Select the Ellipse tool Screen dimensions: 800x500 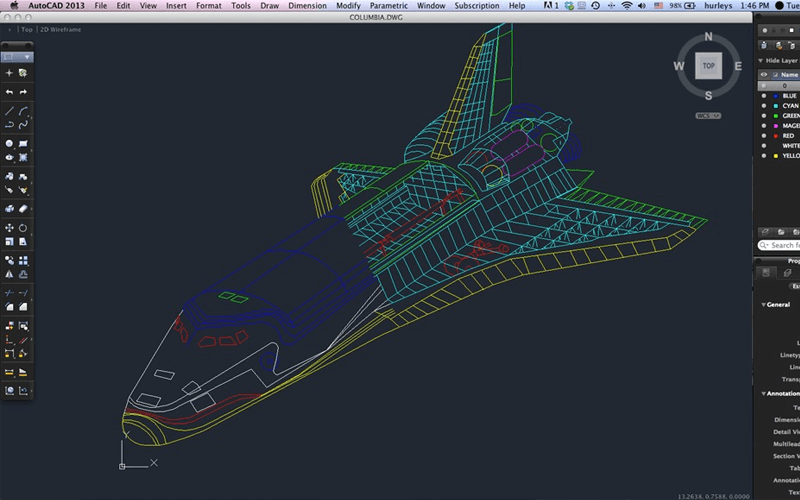(x=9, y=157)
